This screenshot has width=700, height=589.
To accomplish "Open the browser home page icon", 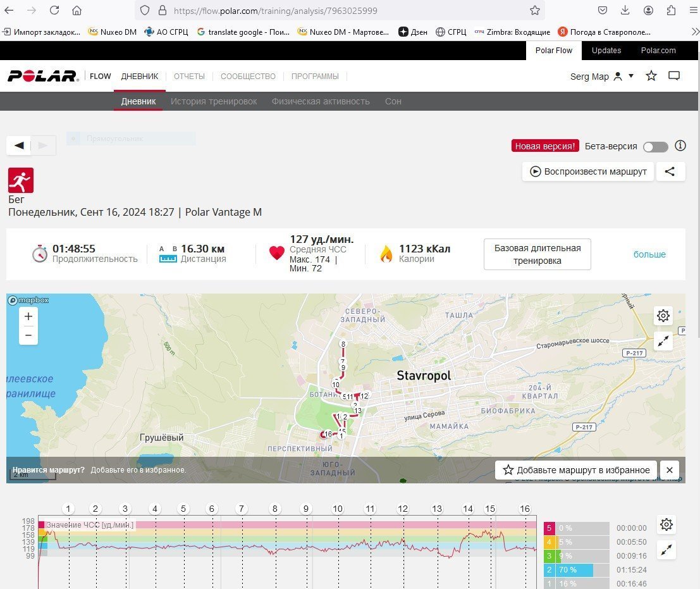I will coord(77,10).
